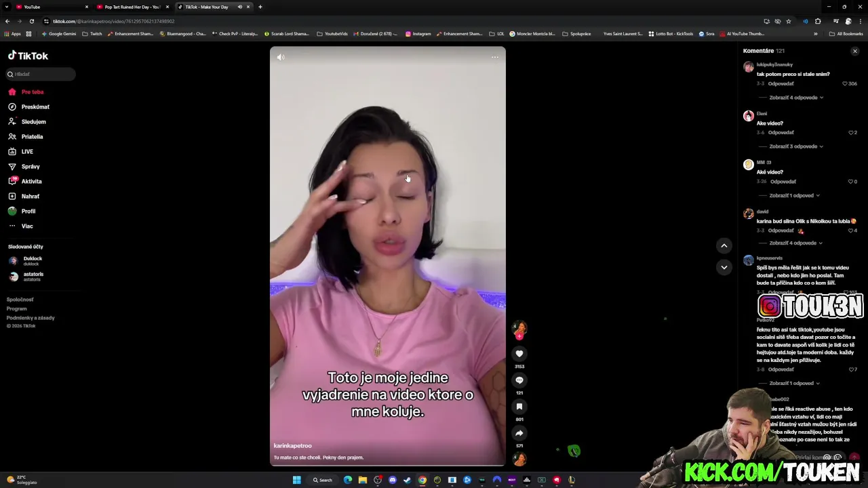Screen dimensions: 868x488
Task: Open Podmienky a zásady link
Action: click(31, 317)
